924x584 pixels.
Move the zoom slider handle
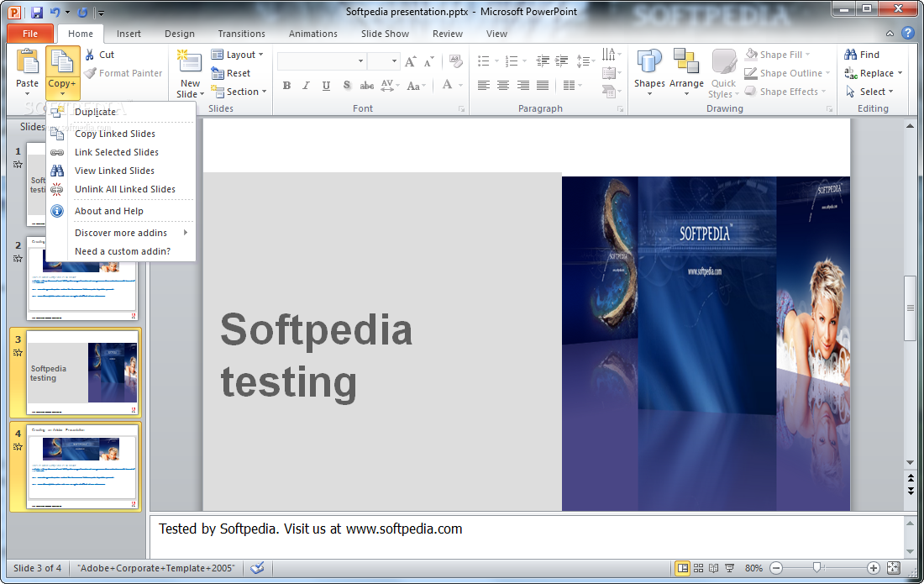816,567
